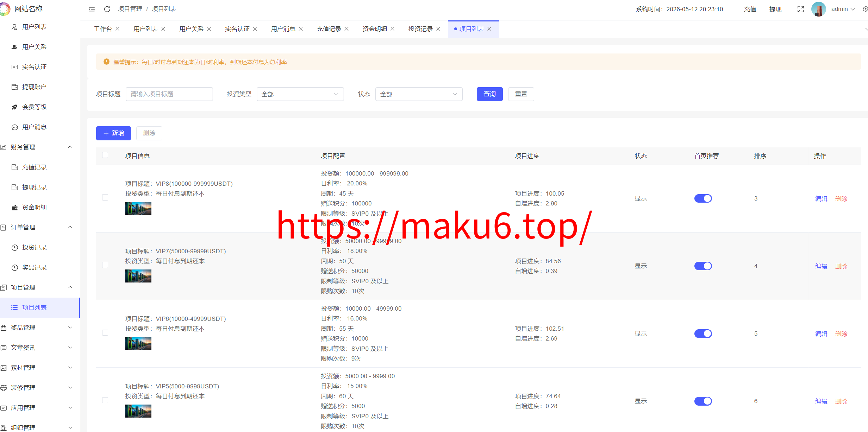The image size is (868, 432).
Task: Collapse the 订单管理 menu group
Action: [x=40, y=227]
